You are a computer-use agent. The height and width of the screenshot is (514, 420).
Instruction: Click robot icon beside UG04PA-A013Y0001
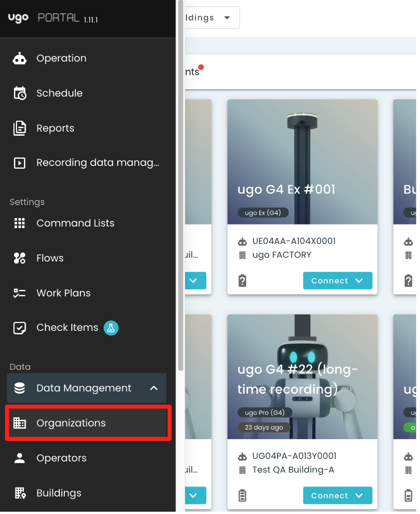tap(242, 457)
